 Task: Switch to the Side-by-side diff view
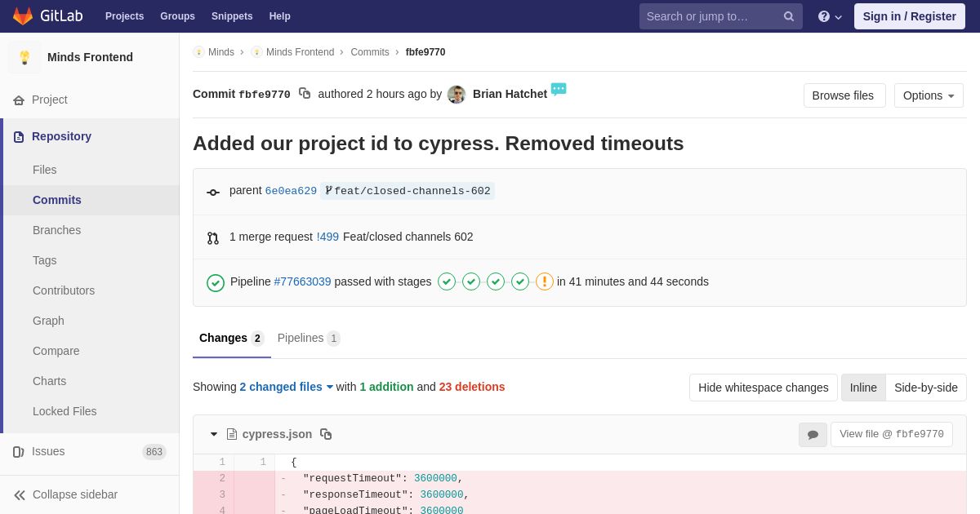tap(926, 388)
